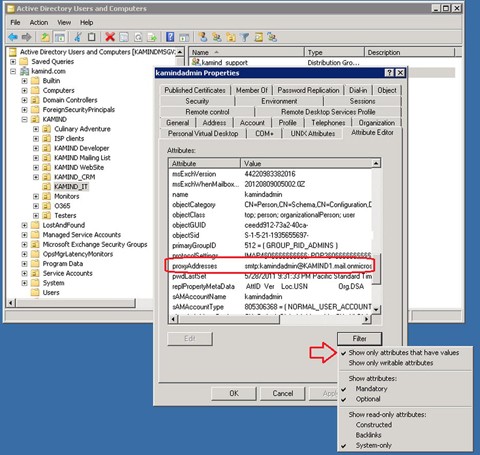Click the Find objects toolbar icon
Image resolution: width=480 pixels, height=455 pixels.
tap(259, 37)
